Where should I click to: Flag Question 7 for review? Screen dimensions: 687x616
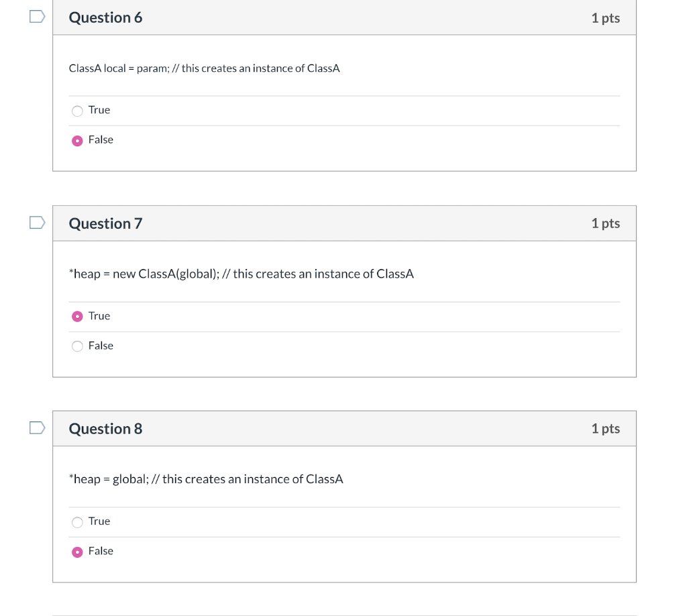pos(37,222)
